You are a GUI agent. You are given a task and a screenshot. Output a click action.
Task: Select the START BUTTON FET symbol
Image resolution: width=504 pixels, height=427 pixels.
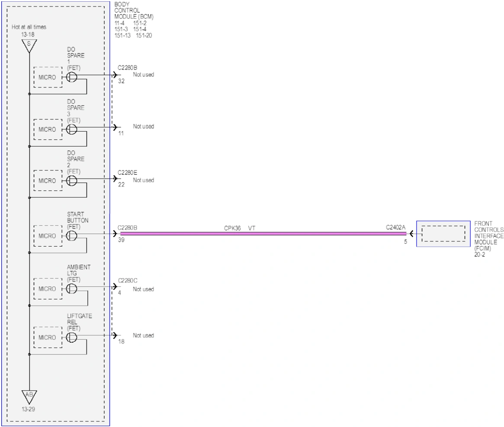pyautogui.click(x=72, y=236)
